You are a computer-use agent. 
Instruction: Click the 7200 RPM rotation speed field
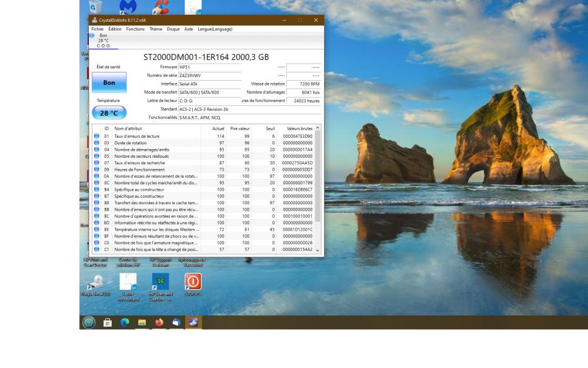point(304,84)
